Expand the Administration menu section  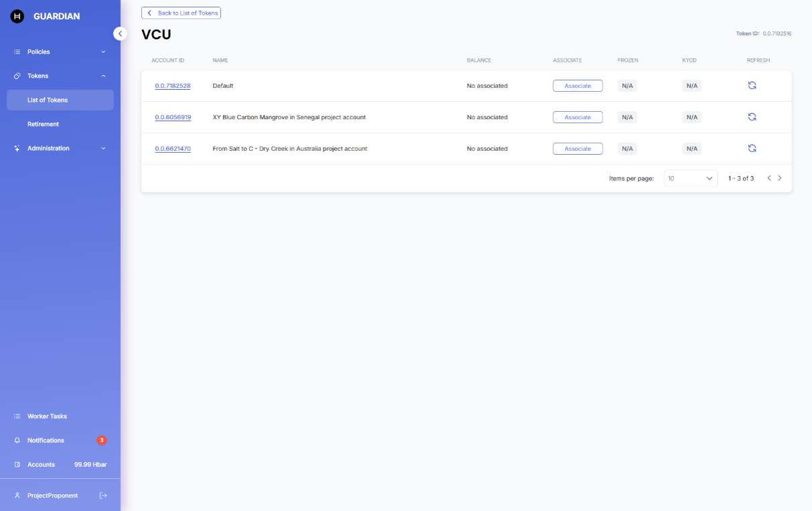tap(60, 148)
